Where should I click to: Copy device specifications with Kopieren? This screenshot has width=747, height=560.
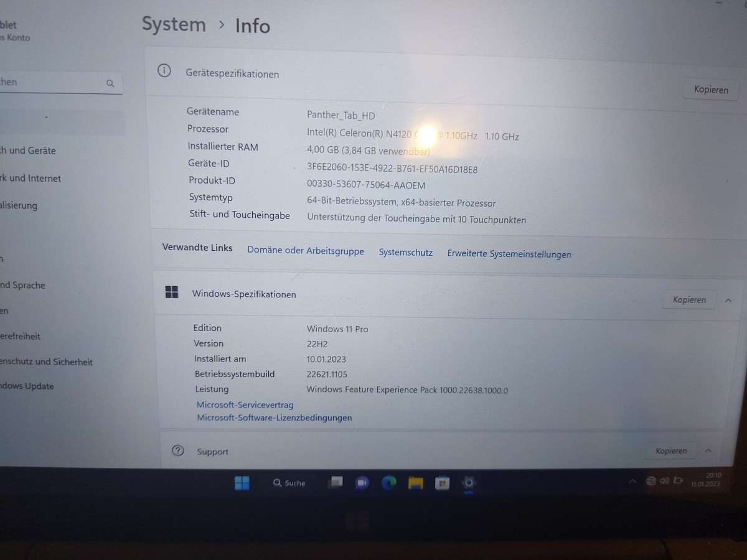pyautogui.click(x=711, y=90)
